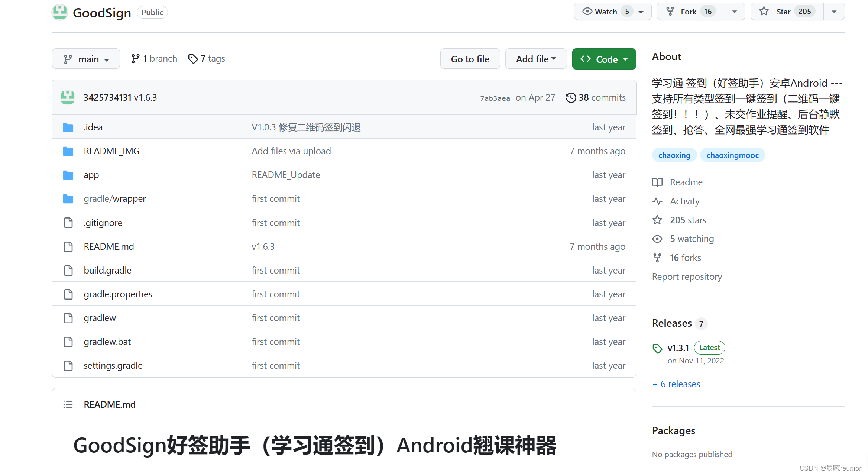Click the tag icon beside 7 tags

point(193,59)
